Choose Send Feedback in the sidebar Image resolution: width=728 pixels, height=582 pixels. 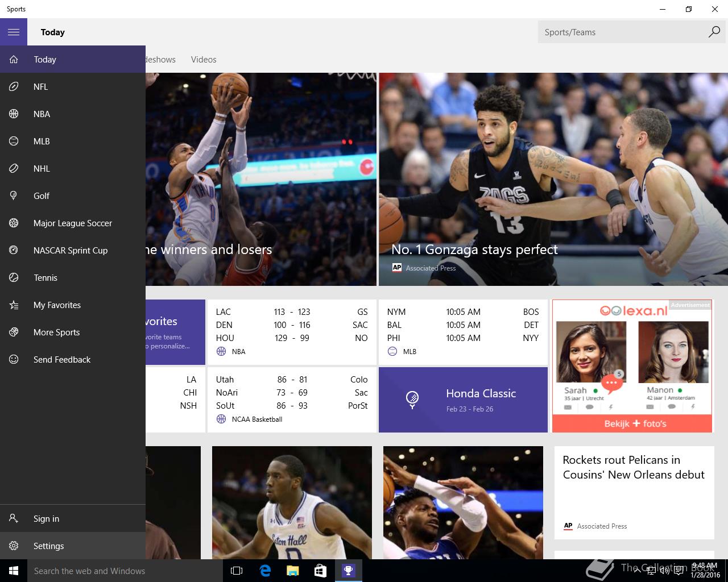(73, 359)
